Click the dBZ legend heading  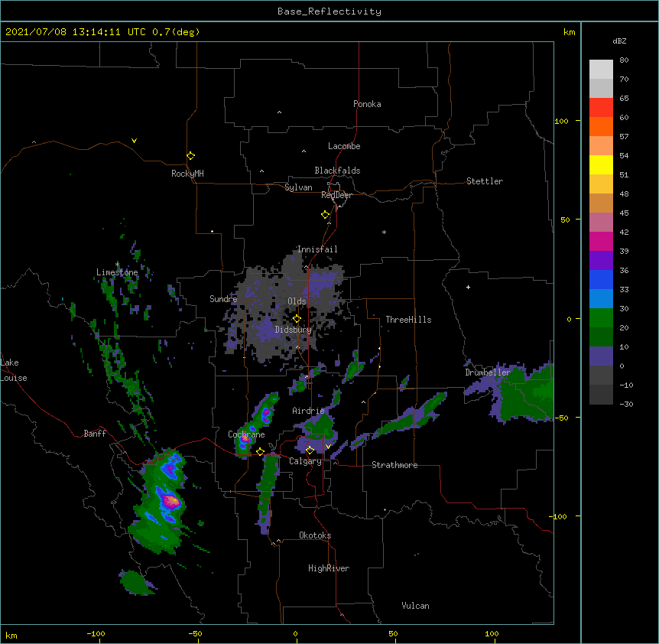[x=619, y=41]
